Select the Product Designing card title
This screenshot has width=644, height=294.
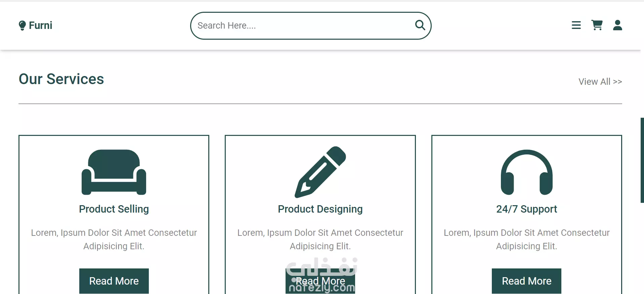320,209
